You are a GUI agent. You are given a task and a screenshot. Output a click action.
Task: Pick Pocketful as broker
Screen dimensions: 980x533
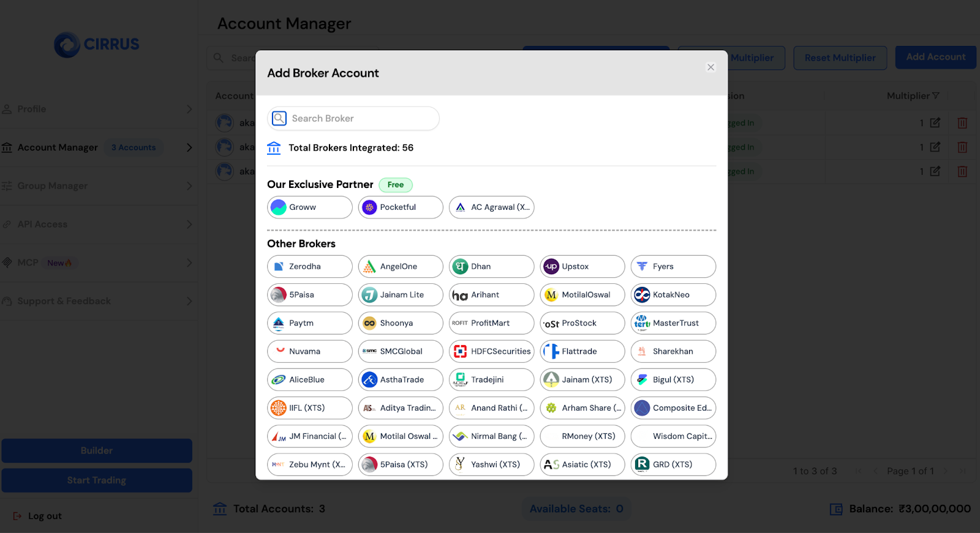[x=401, y=207]
